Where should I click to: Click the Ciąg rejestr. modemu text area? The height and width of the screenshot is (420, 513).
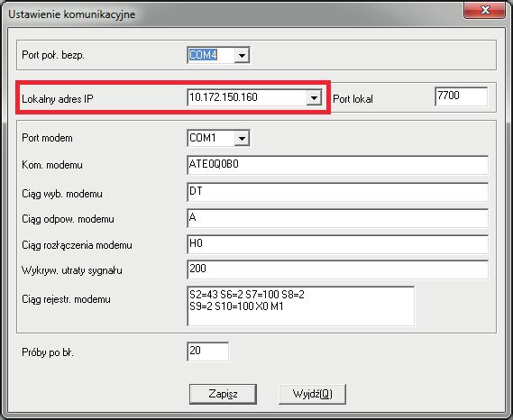tap(300, 306)
